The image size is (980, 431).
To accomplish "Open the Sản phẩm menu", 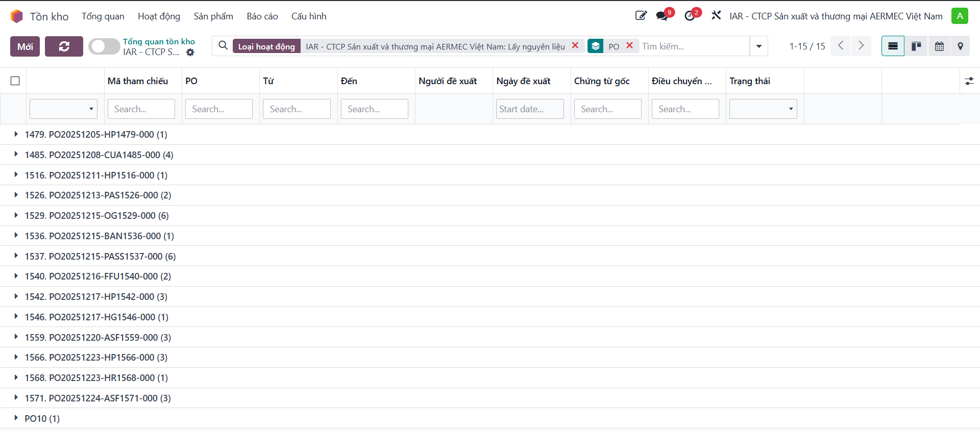I will pos(213,16).
